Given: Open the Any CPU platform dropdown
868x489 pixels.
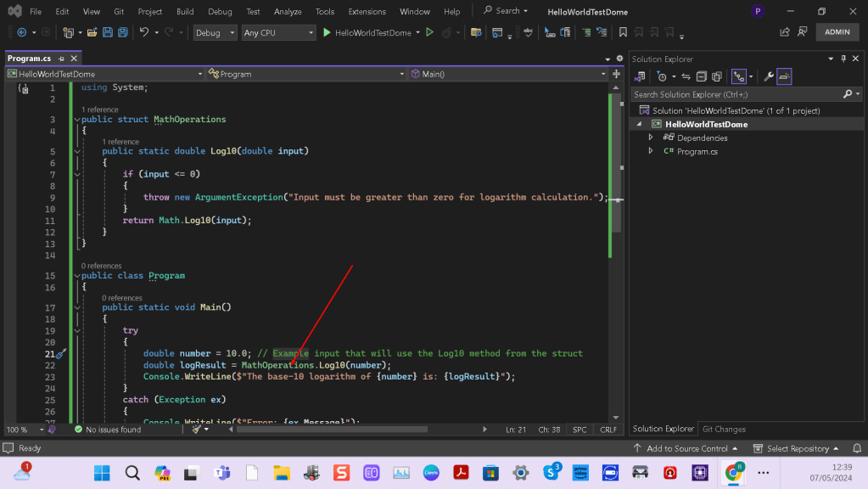Looking at the screenshot, I should pos(278,32).
